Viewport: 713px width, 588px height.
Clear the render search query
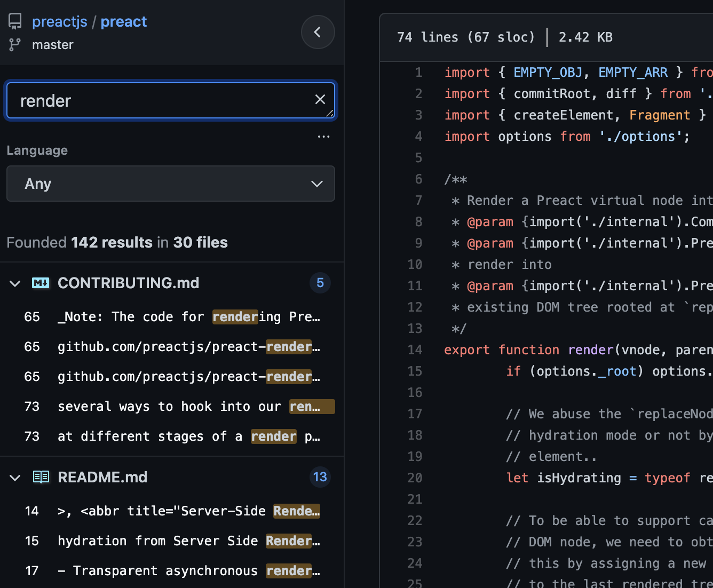(320, 99)
